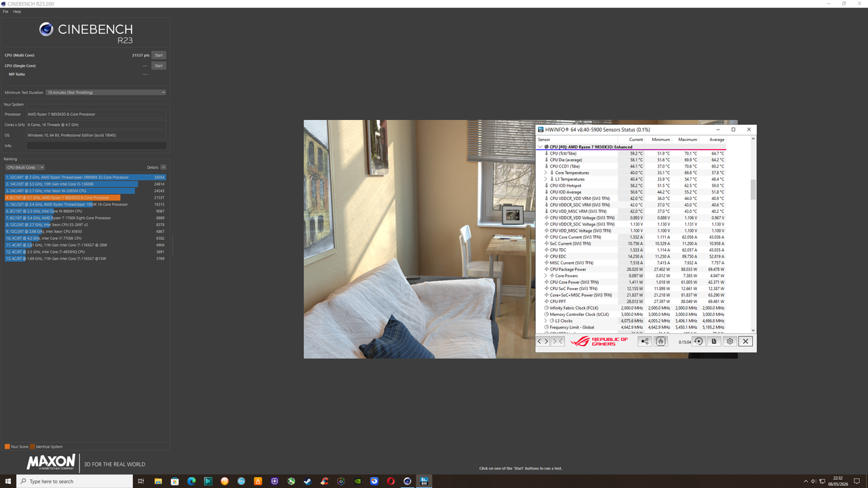868x488 pixels.
Task: Select the i7-1165G7 @ 28W ranking row
Action: [x=85, y=245]
